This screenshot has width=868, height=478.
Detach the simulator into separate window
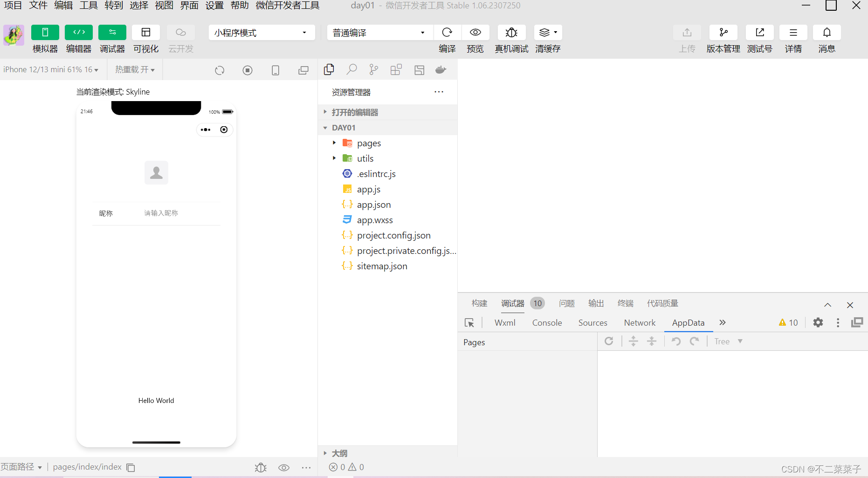click(x=303, y=70)
